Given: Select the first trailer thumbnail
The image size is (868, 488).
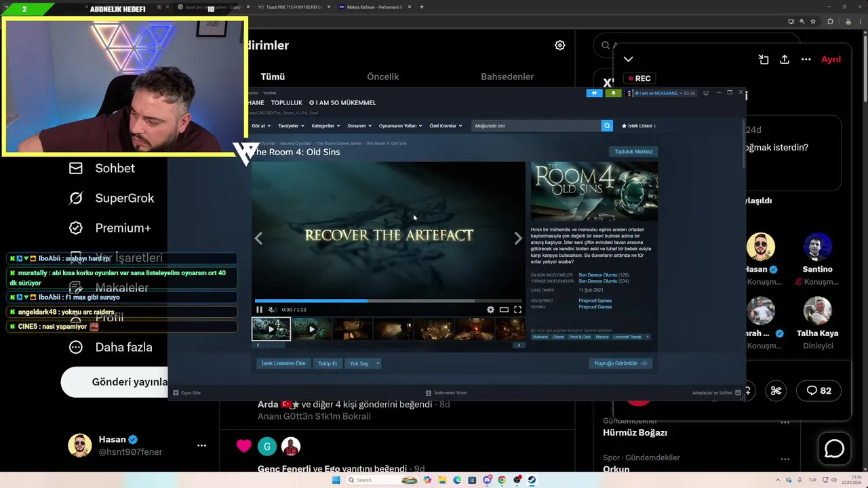Looking at the screenshot, I should click(x=271, y=329).
